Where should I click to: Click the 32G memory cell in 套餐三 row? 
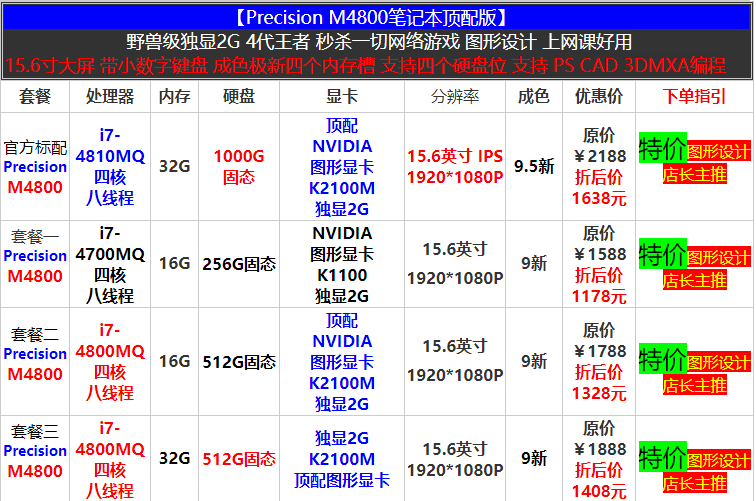175,458
